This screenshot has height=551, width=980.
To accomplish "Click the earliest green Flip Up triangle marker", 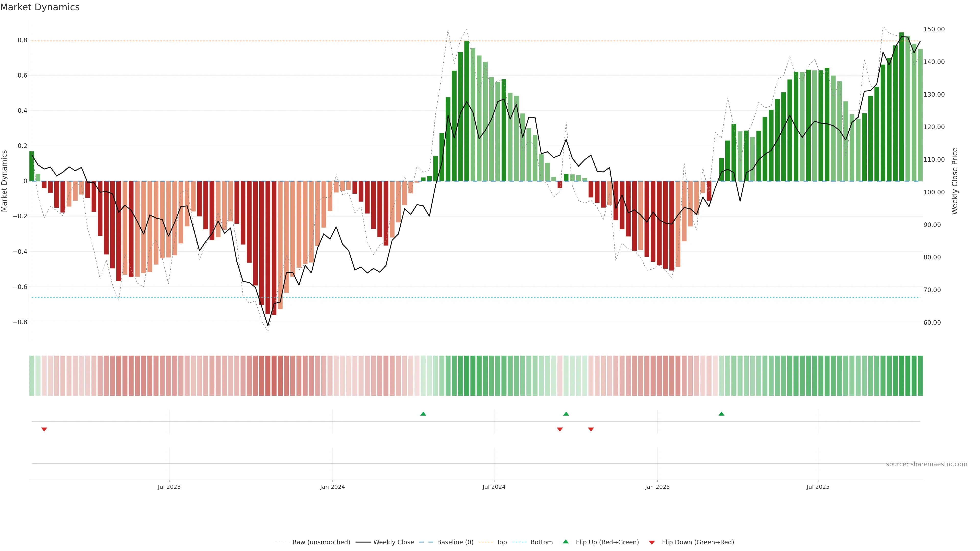I will click(423, 414).
